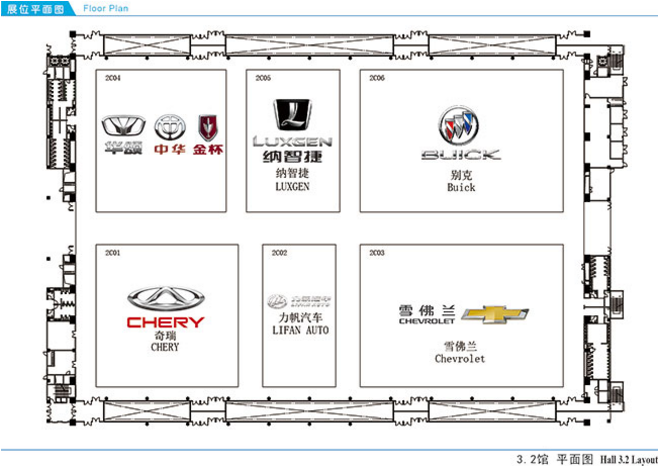661x466 pixels.
Task: Click the 力帆汽车 caption text
Action: [300, 317]
